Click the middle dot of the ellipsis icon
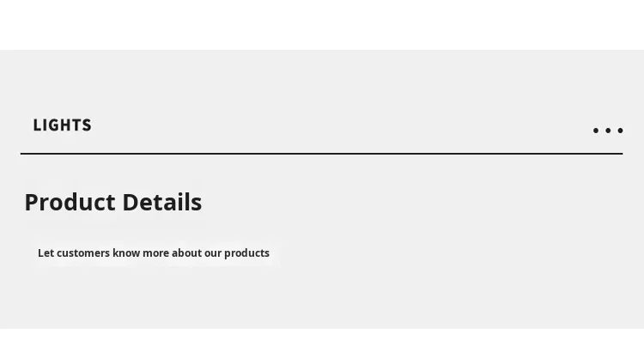This screenshot has width=644, height=359. 608,131
